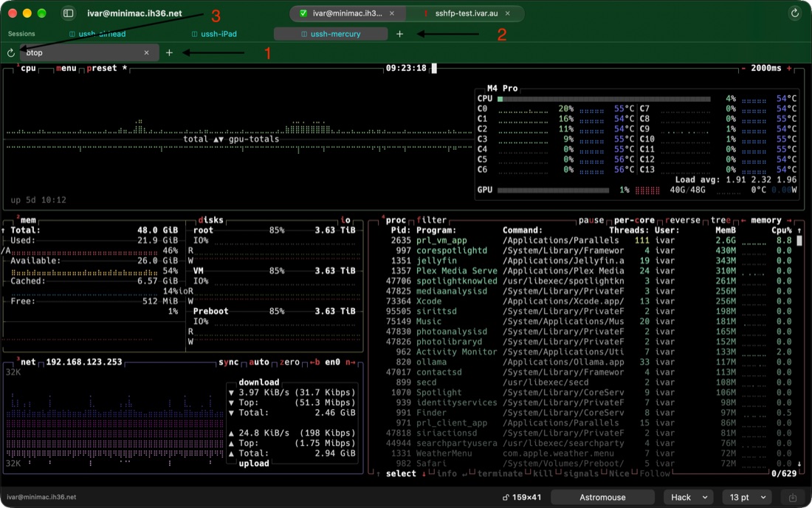Click the circular refresh icon at window top right

pyautogui.click(x=794, y=13)
